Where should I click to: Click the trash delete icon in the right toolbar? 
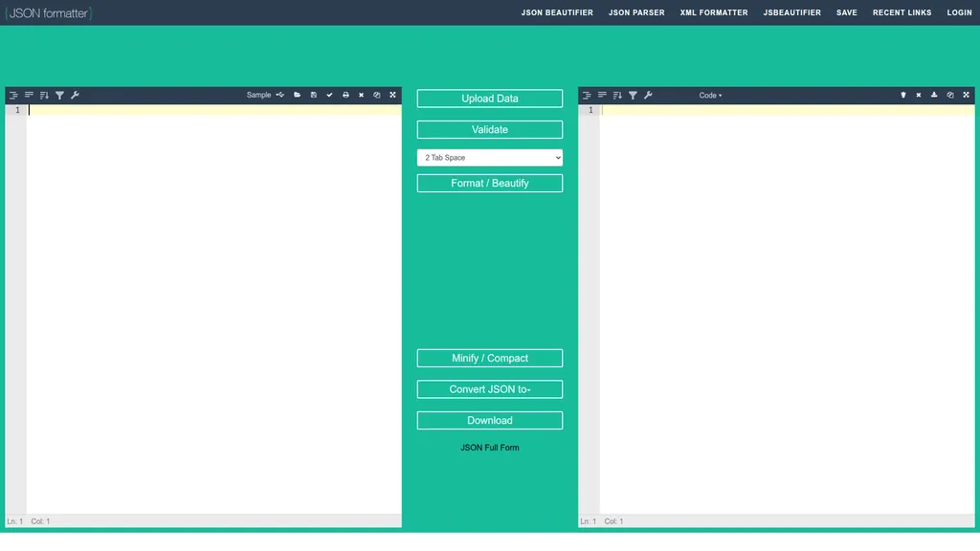point(903,95)
